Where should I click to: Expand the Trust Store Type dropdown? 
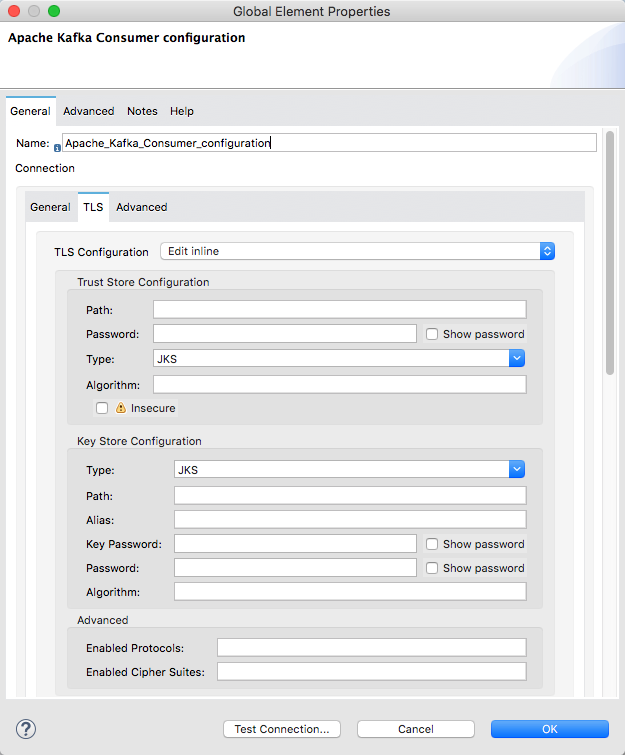(x=339, y=358)
